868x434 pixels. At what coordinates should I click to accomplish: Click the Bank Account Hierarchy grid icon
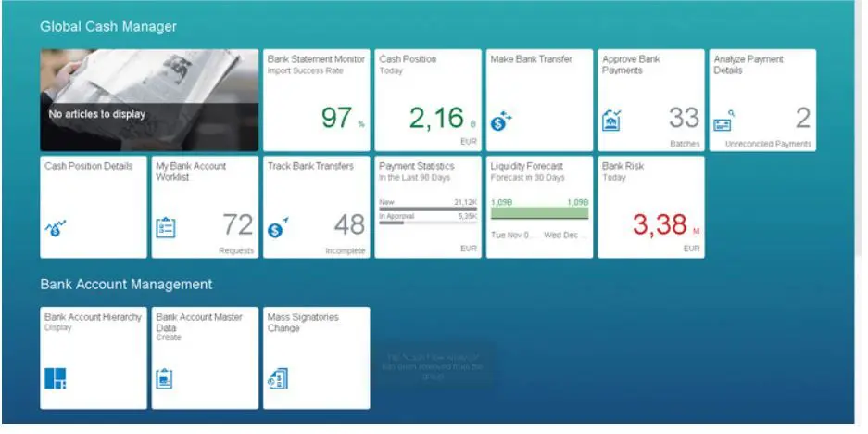pos(56,378)
